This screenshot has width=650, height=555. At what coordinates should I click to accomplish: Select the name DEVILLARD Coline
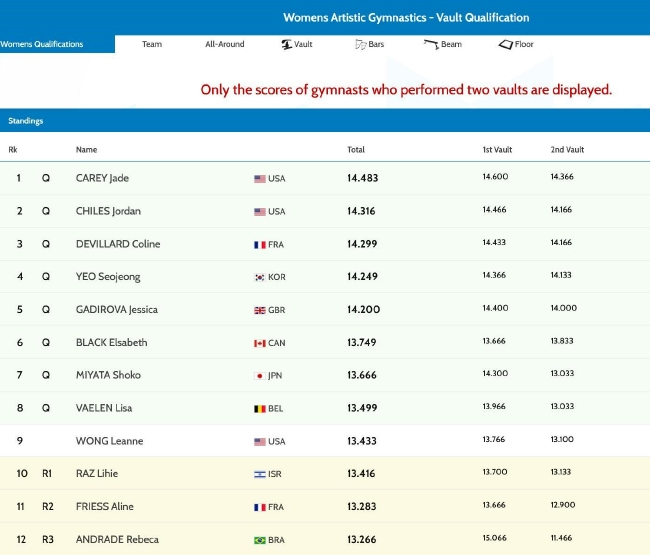point(118,244)
